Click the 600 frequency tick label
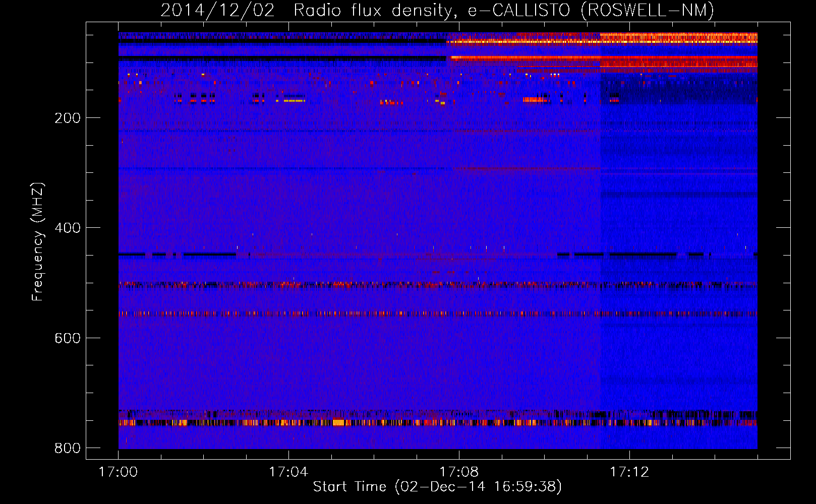816x504 pixels. [x=68, y=338]
